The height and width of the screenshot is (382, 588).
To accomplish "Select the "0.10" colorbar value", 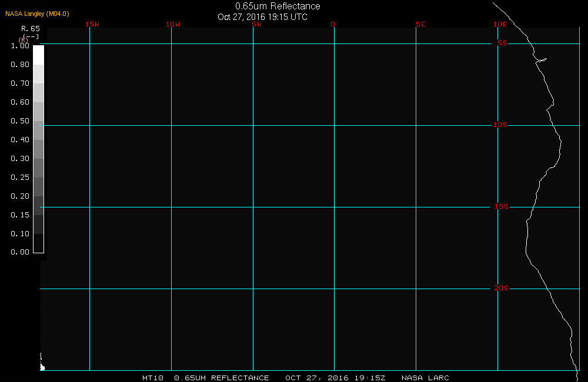I will 20,233.
